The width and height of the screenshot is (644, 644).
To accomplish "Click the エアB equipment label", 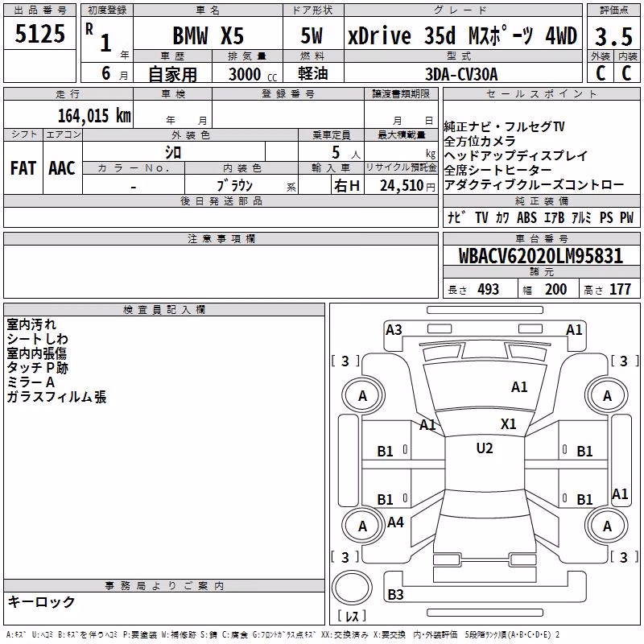I will [554, 217].
